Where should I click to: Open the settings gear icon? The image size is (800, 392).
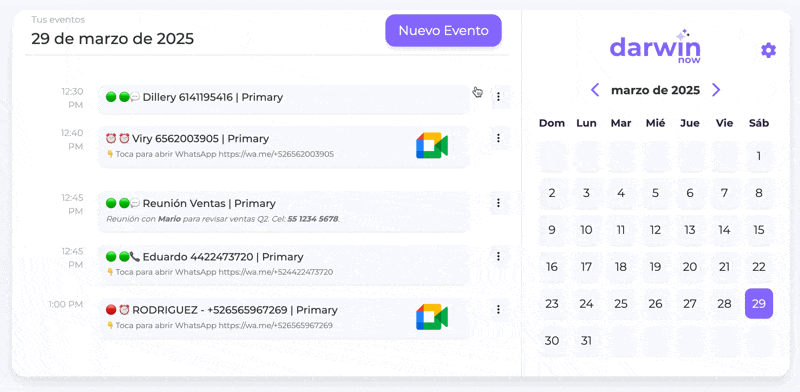click(x=768, y=50)
